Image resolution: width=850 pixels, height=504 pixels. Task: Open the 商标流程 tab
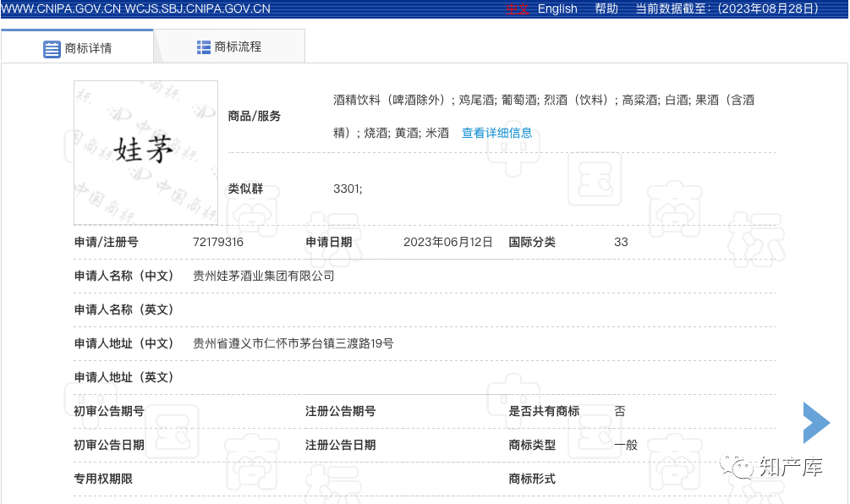pos(229,47)
